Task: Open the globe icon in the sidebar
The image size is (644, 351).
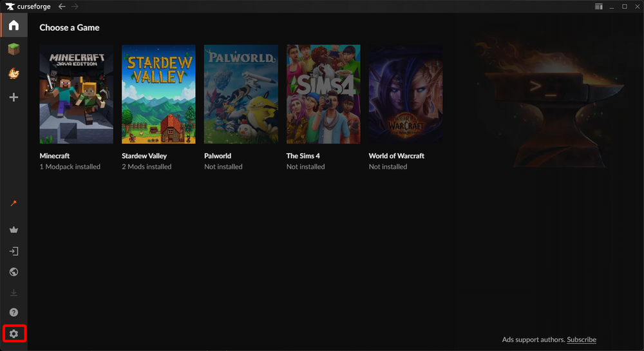Action: 14,272
